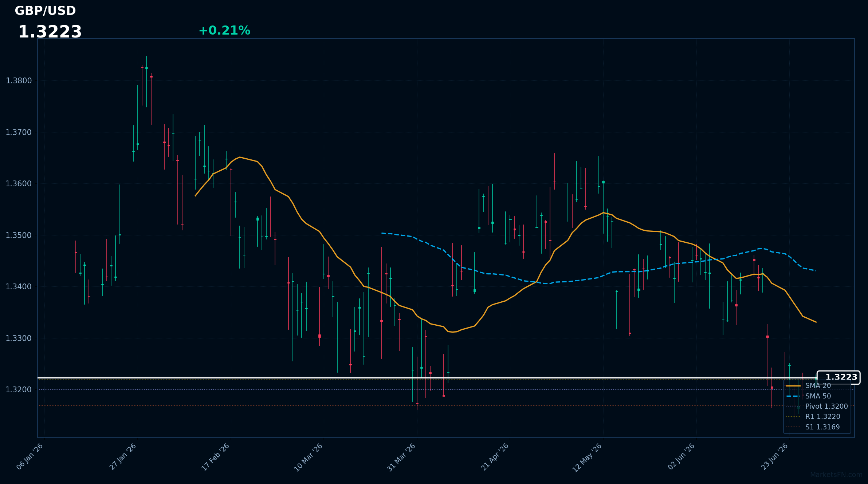Click the 17 Feb '26 date label
The image size is (868, 484).
point(216,457)
